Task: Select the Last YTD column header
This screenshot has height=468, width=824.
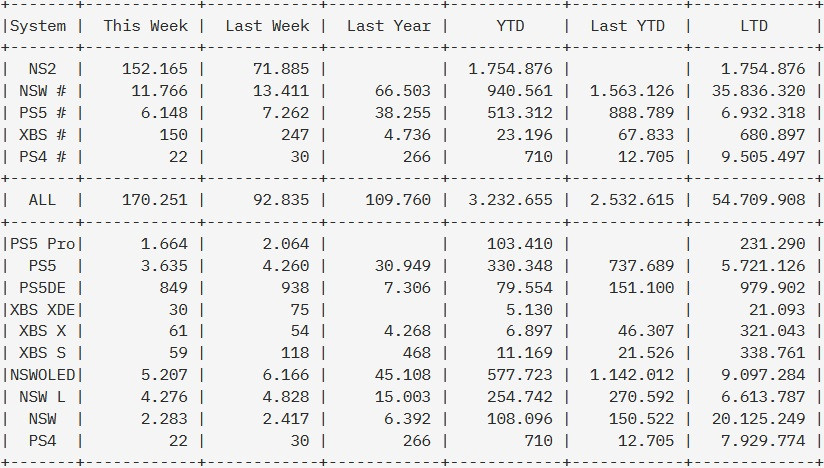Action: [627, 26]
